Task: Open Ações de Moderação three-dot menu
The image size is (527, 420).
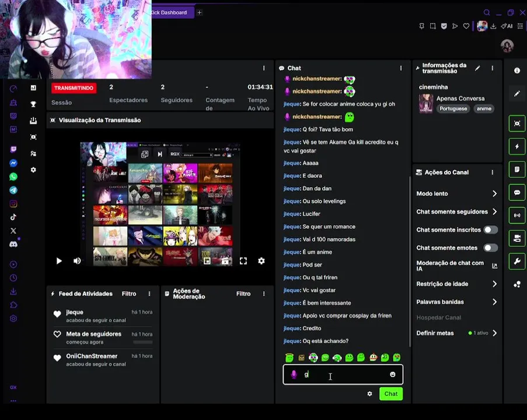Action: click(x=264, y=294)
